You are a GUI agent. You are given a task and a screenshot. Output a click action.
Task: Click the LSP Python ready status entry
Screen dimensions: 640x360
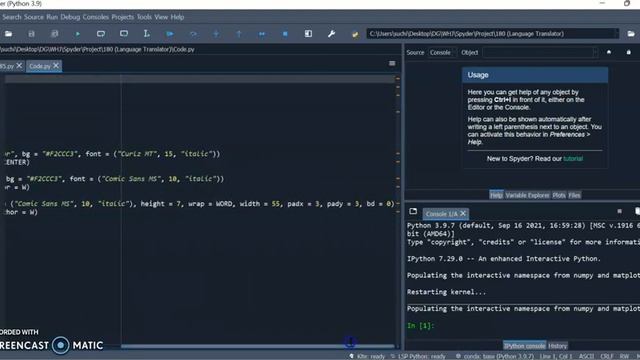[418, 356]
